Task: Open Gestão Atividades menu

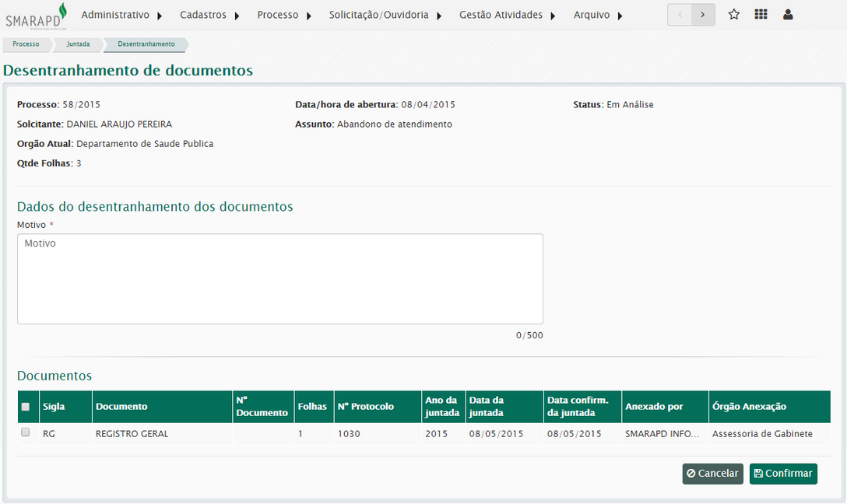Action: pyautogui.click(x=507, y=16)
